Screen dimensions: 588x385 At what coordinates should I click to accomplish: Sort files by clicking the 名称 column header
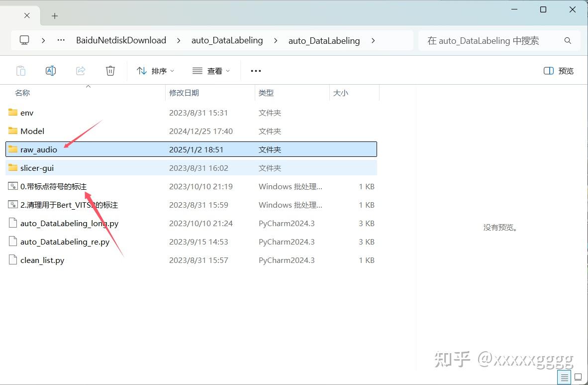[x=22, y=93]
